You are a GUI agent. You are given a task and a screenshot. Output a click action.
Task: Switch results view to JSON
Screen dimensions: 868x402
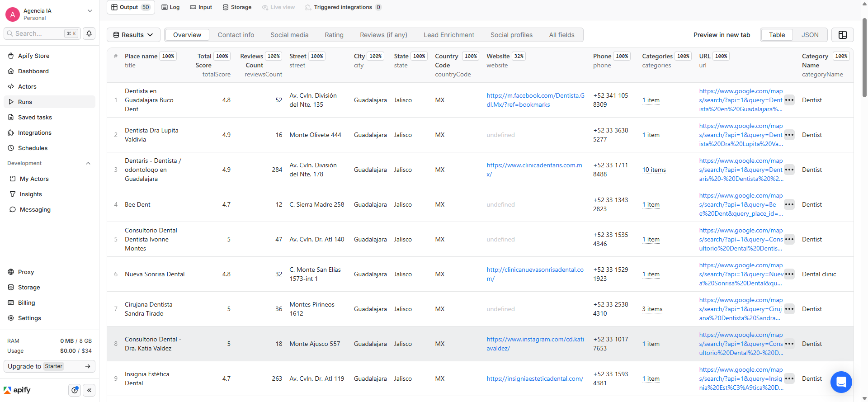click(810, 35)
